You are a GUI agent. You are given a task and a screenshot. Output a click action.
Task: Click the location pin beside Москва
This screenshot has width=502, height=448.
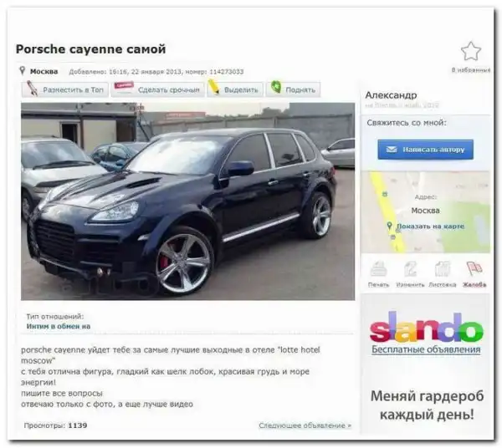pyautogui.click(x=22, y=71)
